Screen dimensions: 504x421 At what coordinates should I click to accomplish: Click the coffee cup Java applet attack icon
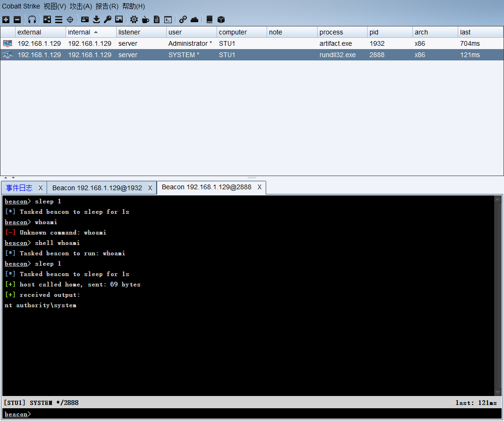click(145, 20)
